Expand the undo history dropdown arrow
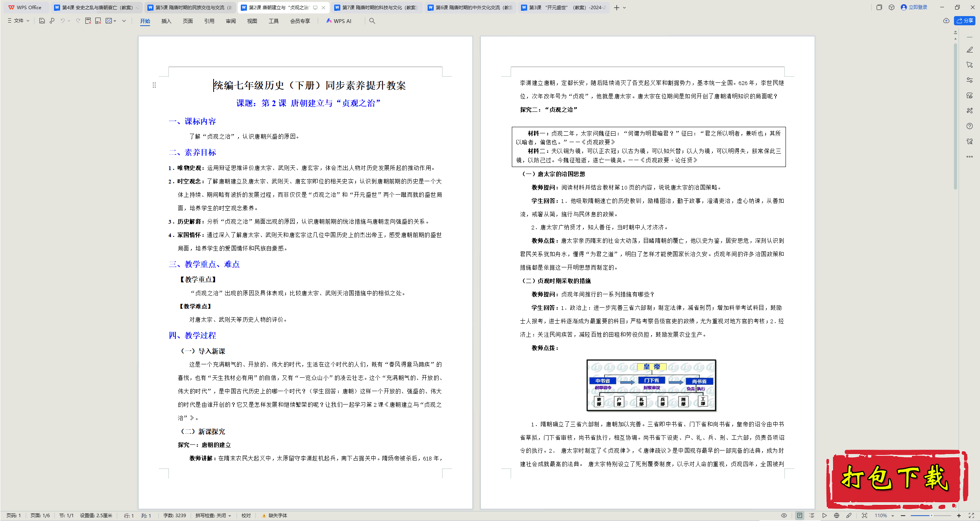 click(x=69, y=21)
